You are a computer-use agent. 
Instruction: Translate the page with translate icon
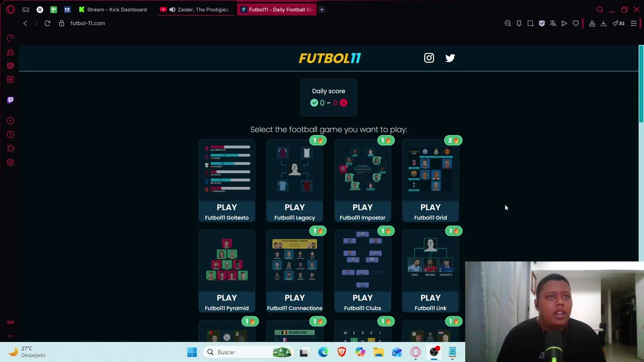coord(553,23)
